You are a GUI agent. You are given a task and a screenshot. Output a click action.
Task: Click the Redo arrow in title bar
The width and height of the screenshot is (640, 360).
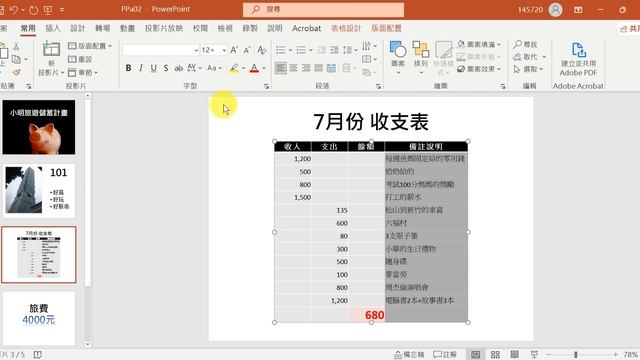coord(33,9)
